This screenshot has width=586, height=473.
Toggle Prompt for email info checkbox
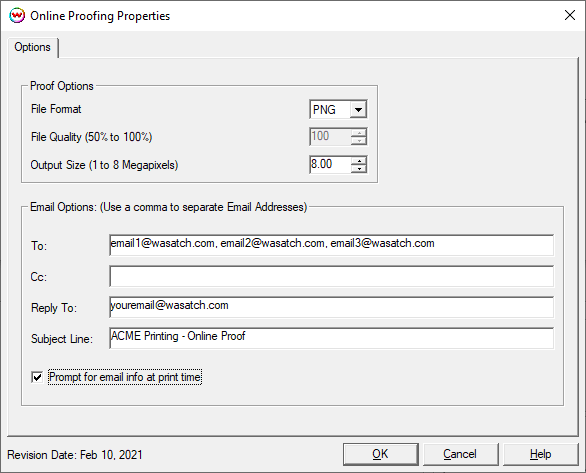click(x=37, y=377)
